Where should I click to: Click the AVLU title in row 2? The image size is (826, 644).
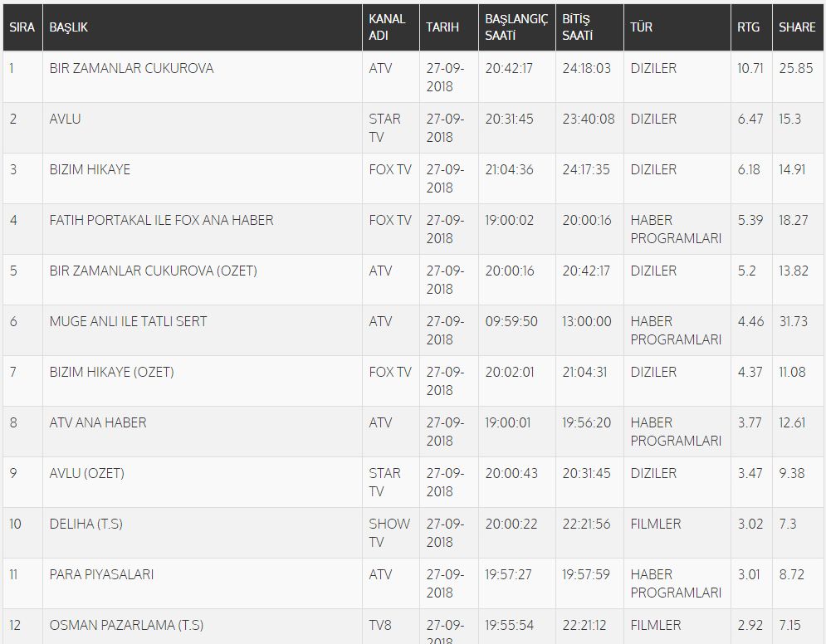(x=66, y=119)
